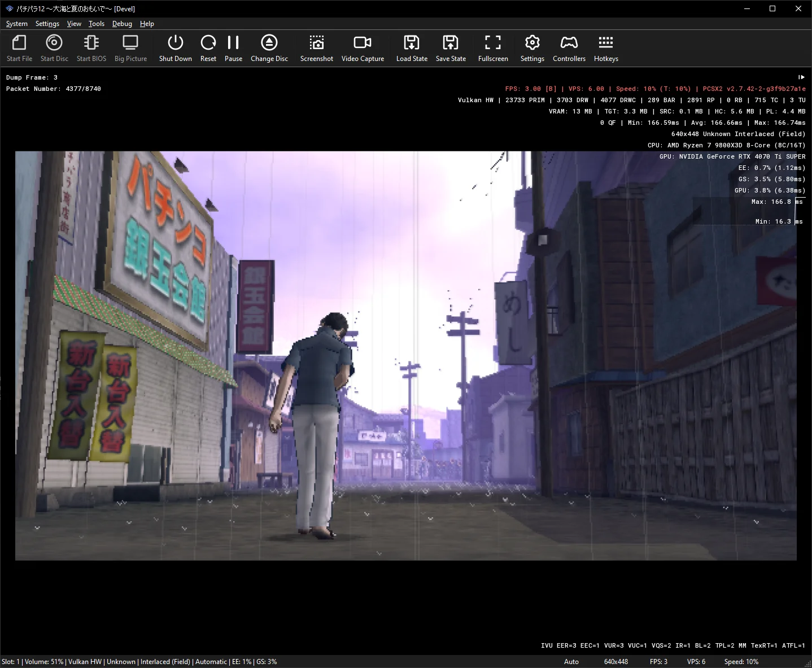This screenshot has width=812, height=668.
Task: Click the 'VRAM: 13 MB' statistics line
Action: (x=677, y=111)
